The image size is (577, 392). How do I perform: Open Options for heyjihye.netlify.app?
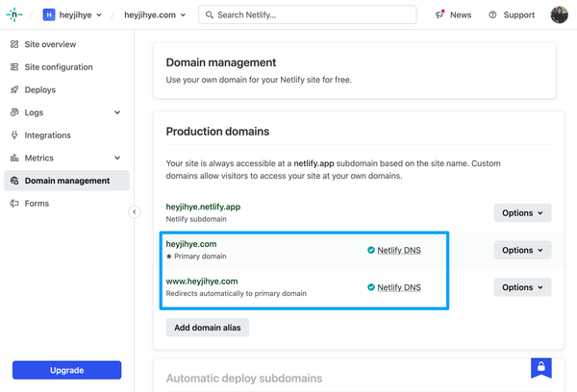click(522, 213)
